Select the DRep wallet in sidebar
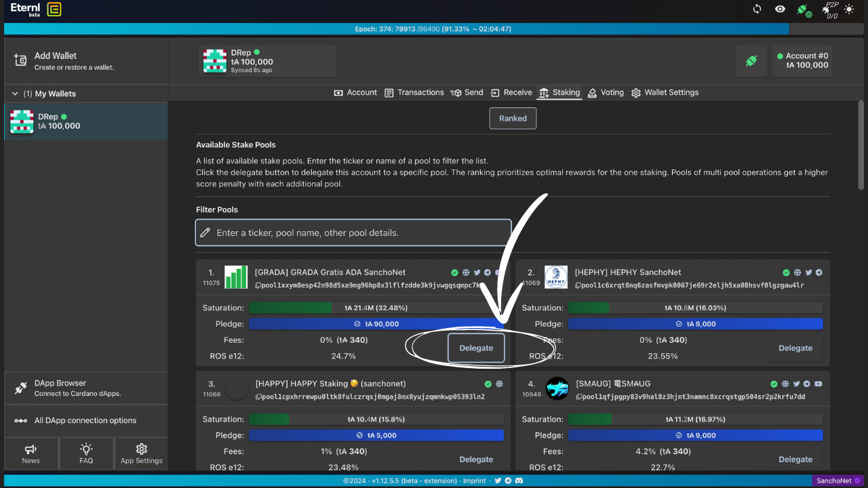868x488 pixels. point(85,121)
